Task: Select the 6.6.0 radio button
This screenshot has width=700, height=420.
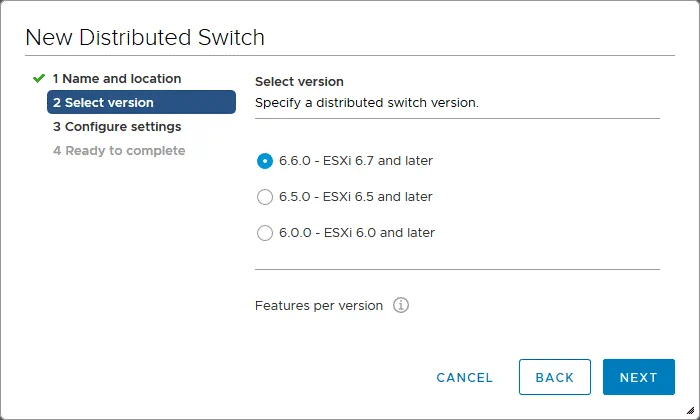Action: tap(265, 160)
